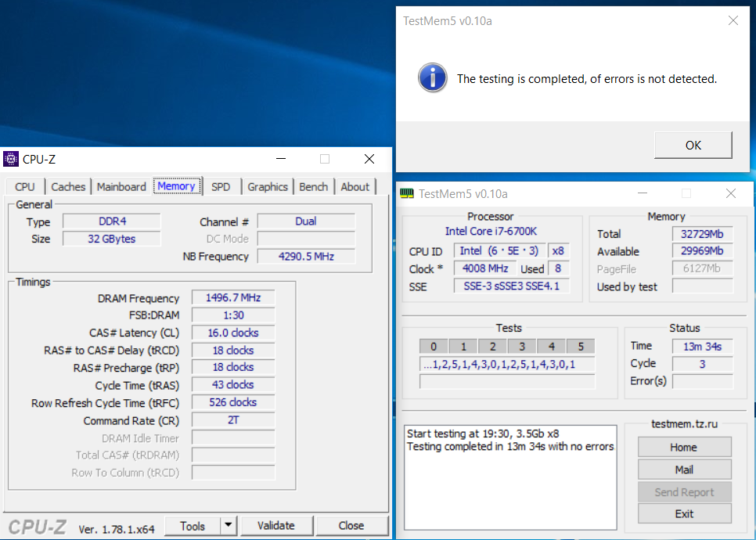756x540 pixels.
Task: Click the Total memory value 32729Mb
Action: pyautogui.click(x=703, y=234)
